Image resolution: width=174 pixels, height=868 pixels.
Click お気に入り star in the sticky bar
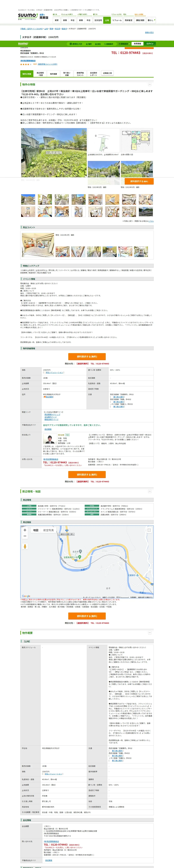(x=76, y=44)
